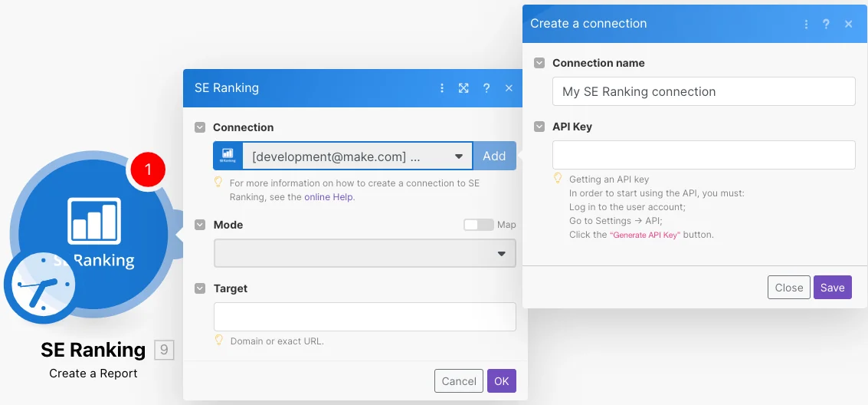Collapse the API Key field section
The image size is (868, 405).
point(539,127)
